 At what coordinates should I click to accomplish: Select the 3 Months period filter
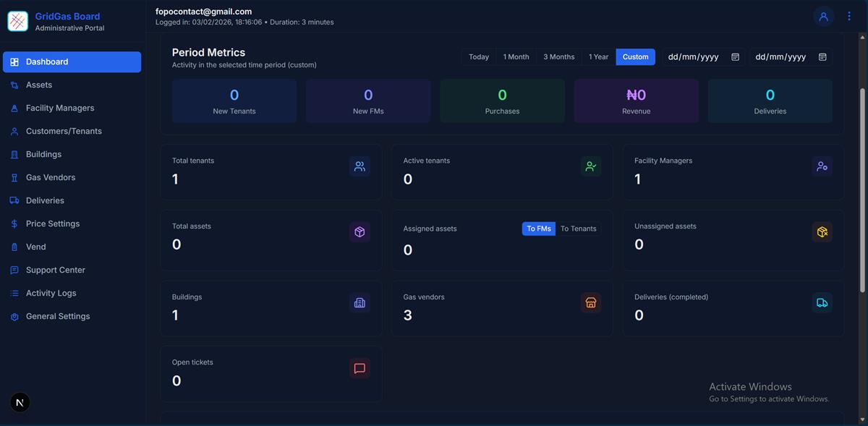point(559,57)
